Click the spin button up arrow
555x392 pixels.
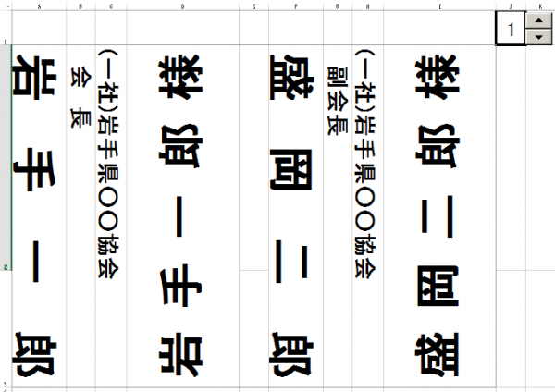click(x=538, y=20)
